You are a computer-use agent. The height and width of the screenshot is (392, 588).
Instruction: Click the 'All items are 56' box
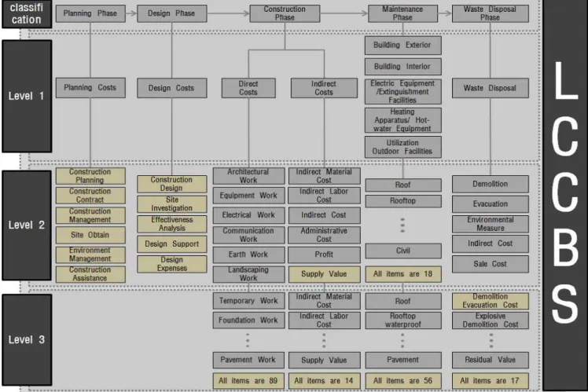[403, 381]
